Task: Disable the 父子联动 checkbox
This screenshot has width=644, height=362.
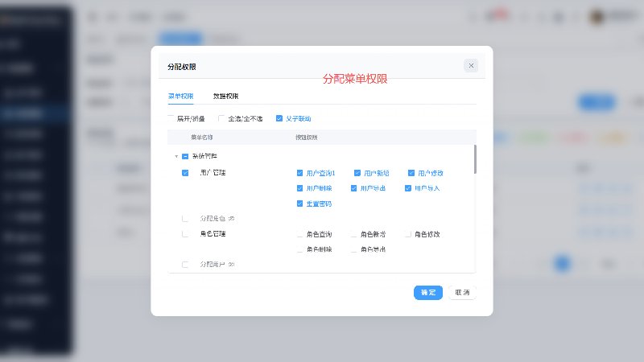Action: pos(279,118)
